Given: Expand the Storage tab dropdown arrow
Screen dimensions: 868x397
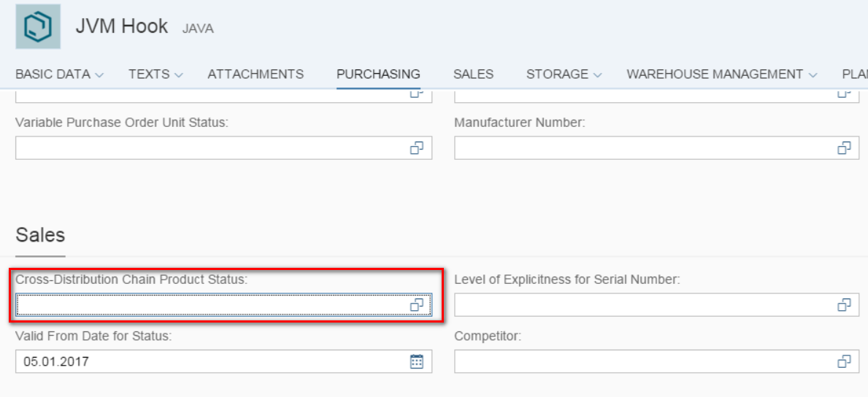Looking at the screenshot, I should point(596,74).
